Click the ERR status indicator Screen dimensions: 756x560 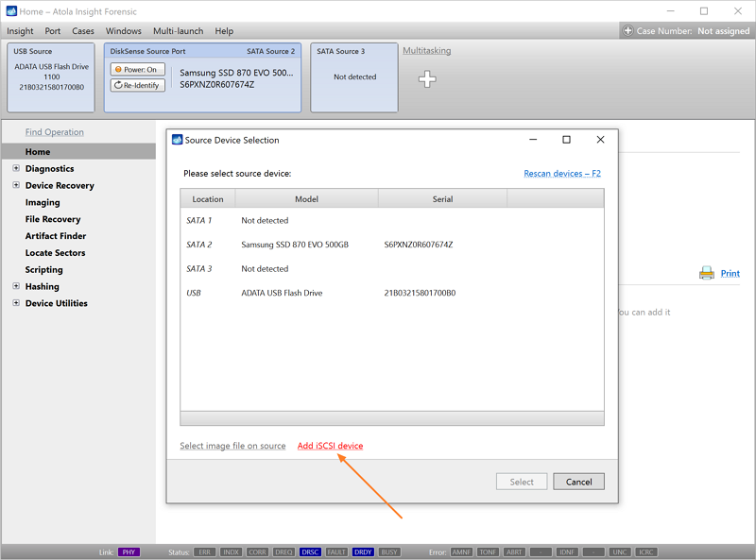coord(205,552)
